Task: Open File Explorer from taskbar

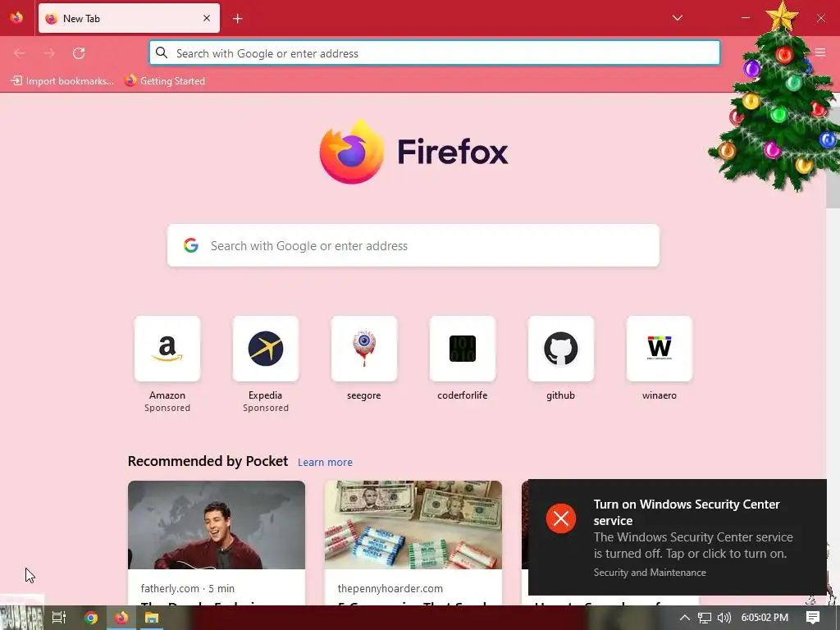Action: point(152,618)
